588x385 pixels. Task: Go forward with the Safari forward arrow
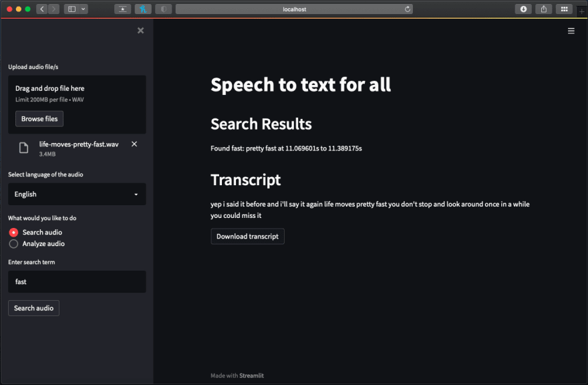(54, 9)
